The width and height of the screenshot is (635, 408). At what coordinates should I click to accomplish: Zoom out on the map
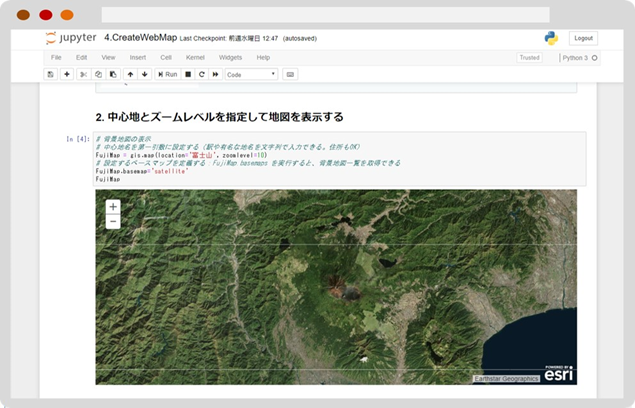(113, 222)
